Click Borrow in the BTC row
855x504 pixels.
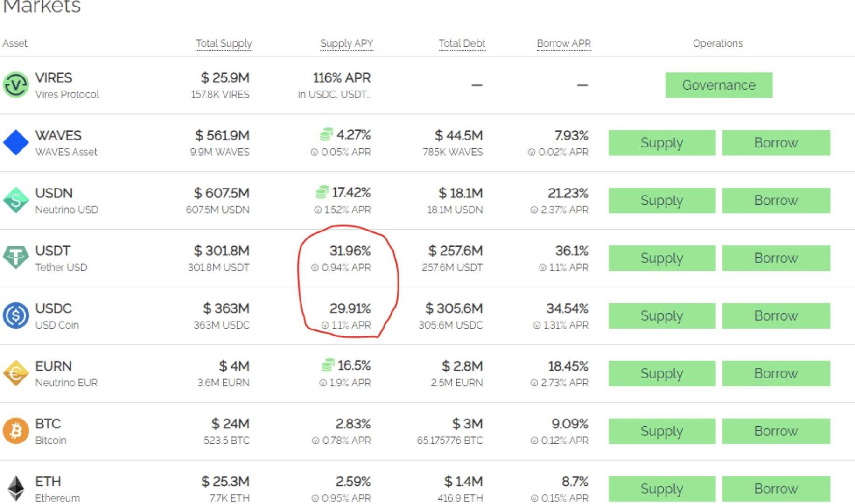(x=776, y=431)
